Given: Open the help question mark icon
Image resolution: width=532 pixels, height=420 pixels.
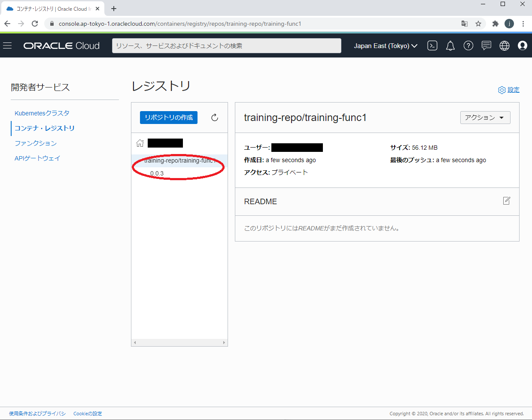Looking at the screenshot, I should point(468,45).
